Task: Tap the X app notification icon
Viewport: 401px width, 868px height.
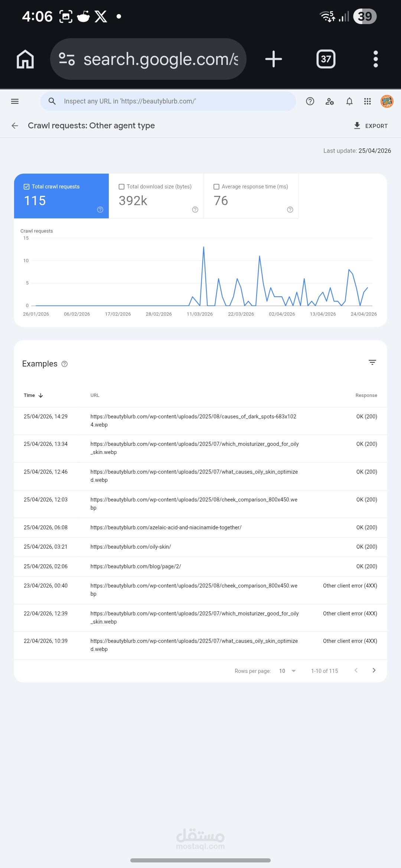Action: click(x=101, y=16)
